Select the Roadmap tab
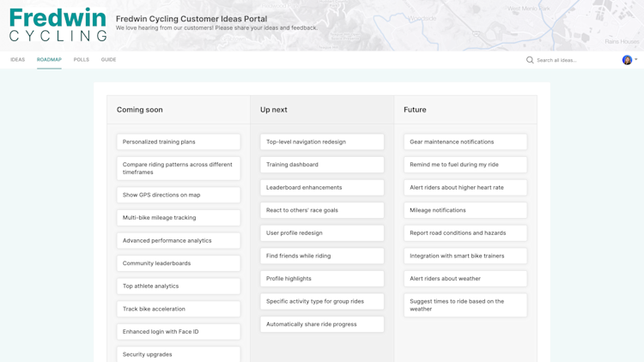This screenshot has height=362, width=644. pos(49,59)
